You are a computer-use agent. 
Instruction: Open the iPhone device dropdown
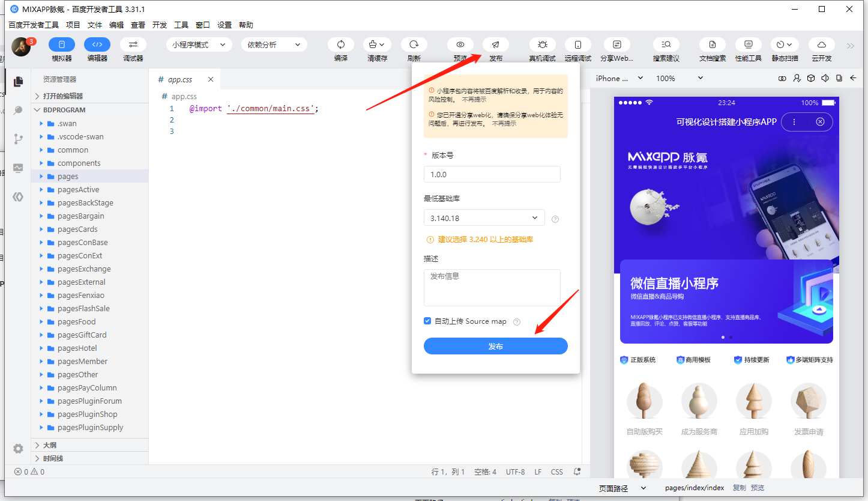coord(619,78)
